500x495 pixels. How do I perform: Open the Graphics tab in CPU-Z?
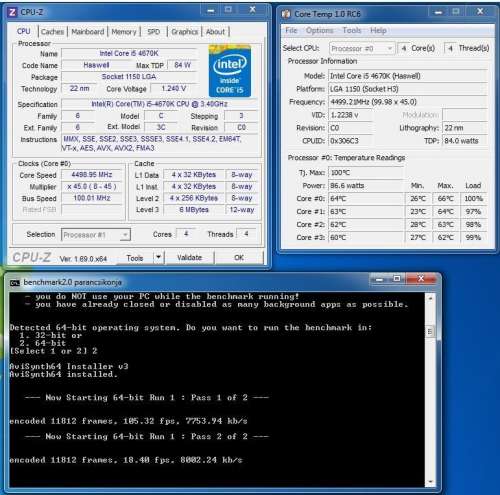(185, 32)
